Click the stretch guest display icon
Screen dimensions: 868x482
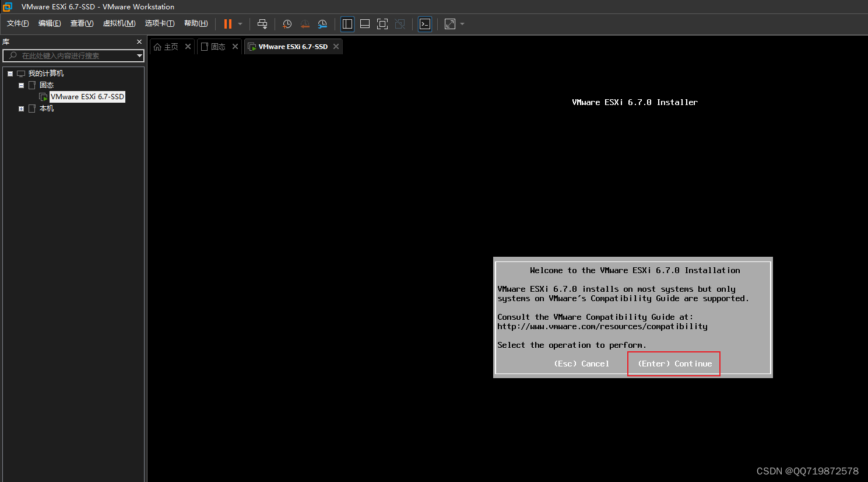(450, 24)
